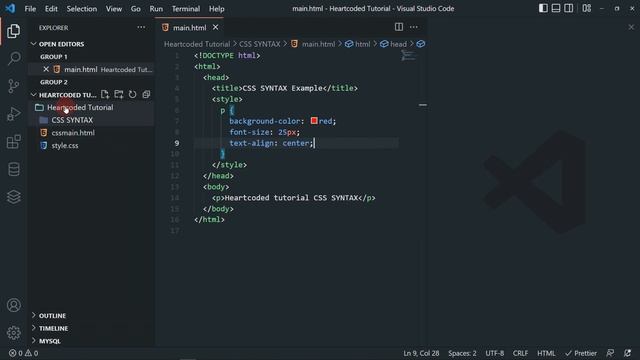The height and width of the screenshot is (360, 640).
Task: Open the Manage gear icon
Action: tap(13, 333)
